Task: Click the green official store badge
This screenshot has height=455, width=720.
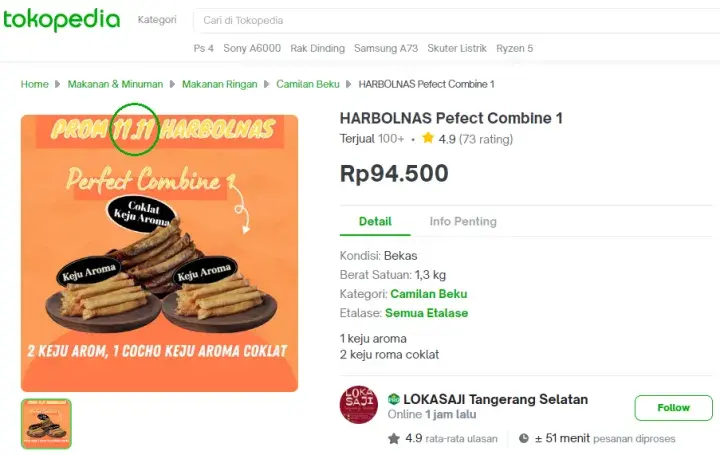Action: click(394, 399)
